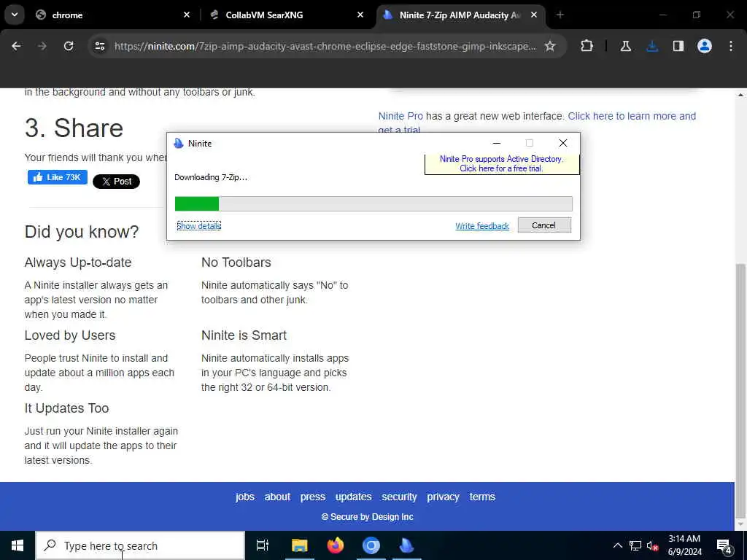Click the 'Ninite is Smart' heading
The width and height of the screenshot is (747, 560).
point(244,335)
